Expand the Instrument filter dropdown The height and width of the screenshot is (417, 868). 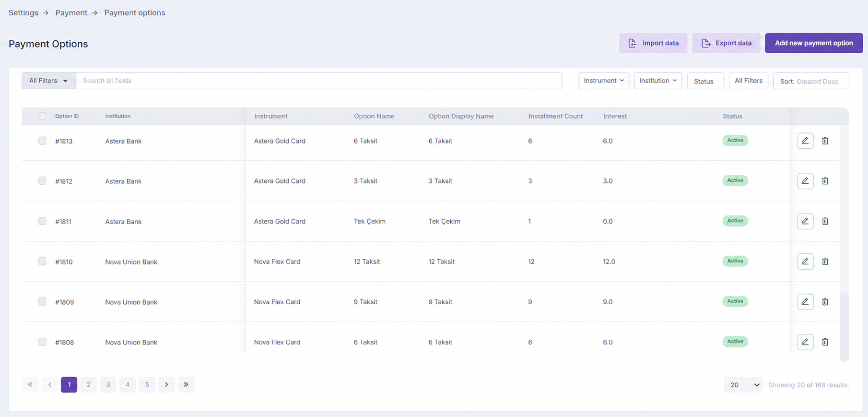(604, 81)
